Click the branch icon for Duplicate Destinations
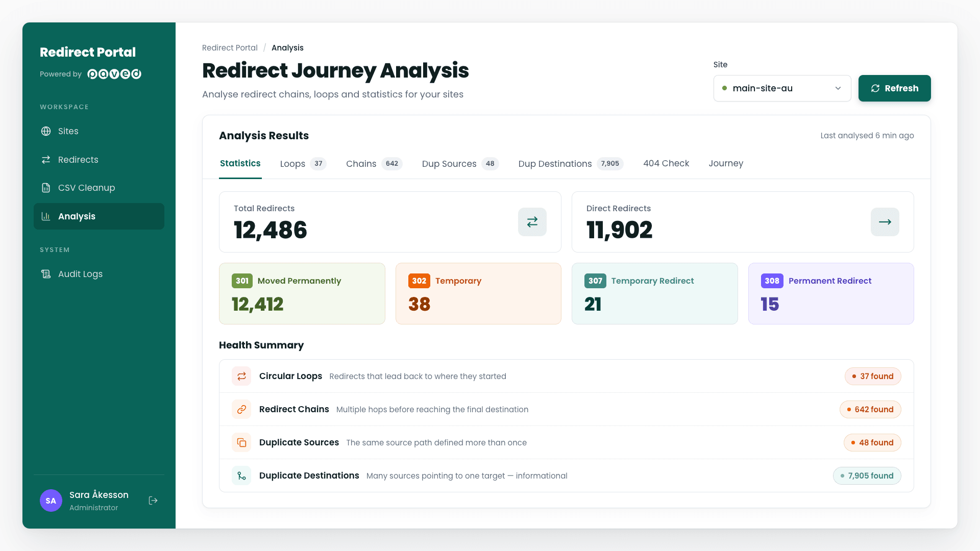Screen dimensions: 980x551 tap(241, 475)
